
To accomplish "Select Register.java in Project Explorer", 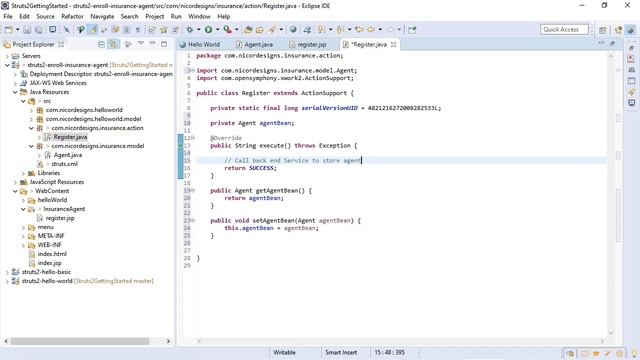I will (70, 137).
